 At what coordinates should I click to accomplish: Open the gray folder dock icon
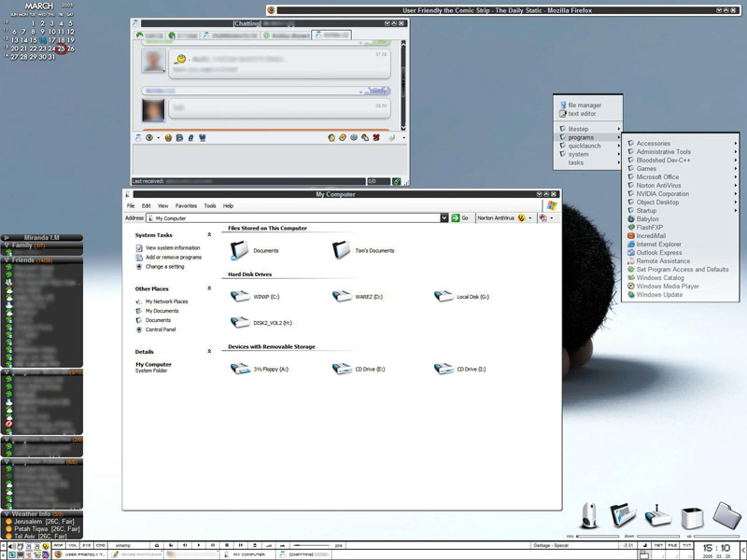pyautogui.click(x=727, y=515)
